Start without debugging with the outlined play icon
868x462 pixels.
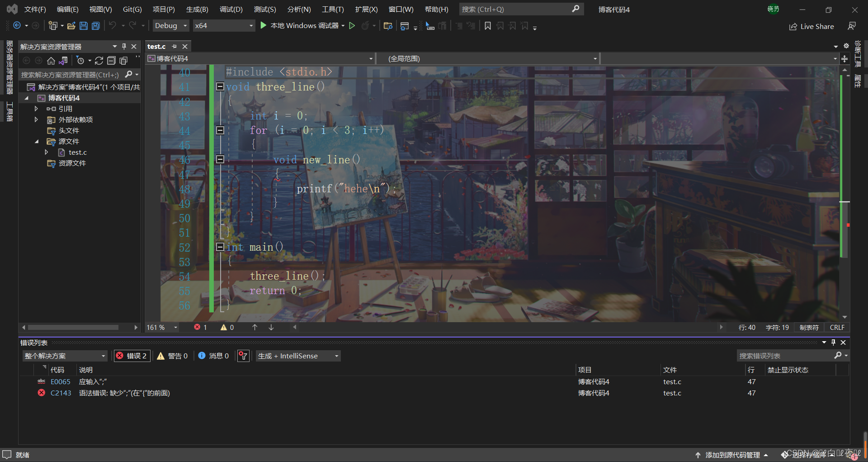352,26
